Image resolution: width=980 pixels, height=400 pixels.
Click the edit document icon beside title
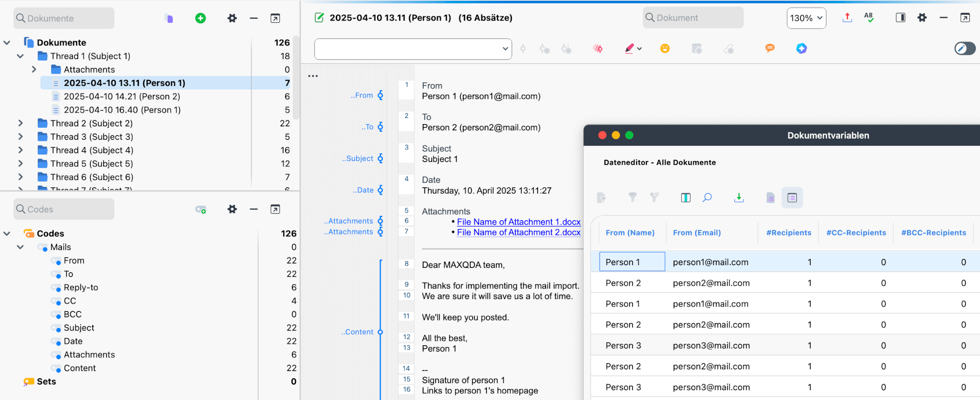[319, 18]
